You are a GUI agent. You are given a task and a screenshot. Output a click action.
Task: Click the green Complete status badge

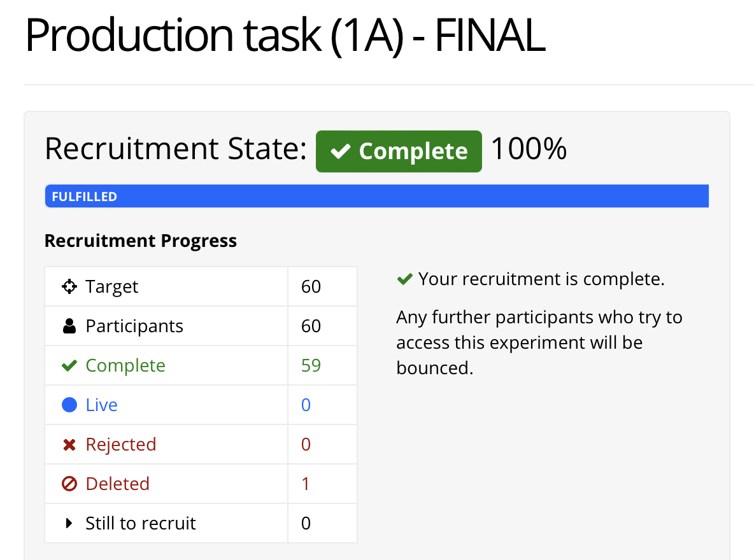tap(399, 151)
